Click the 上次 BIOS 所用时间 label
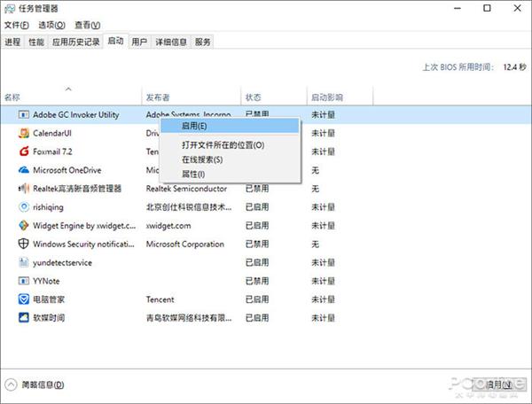The image size is (532, 404). [x=458, y=67]
